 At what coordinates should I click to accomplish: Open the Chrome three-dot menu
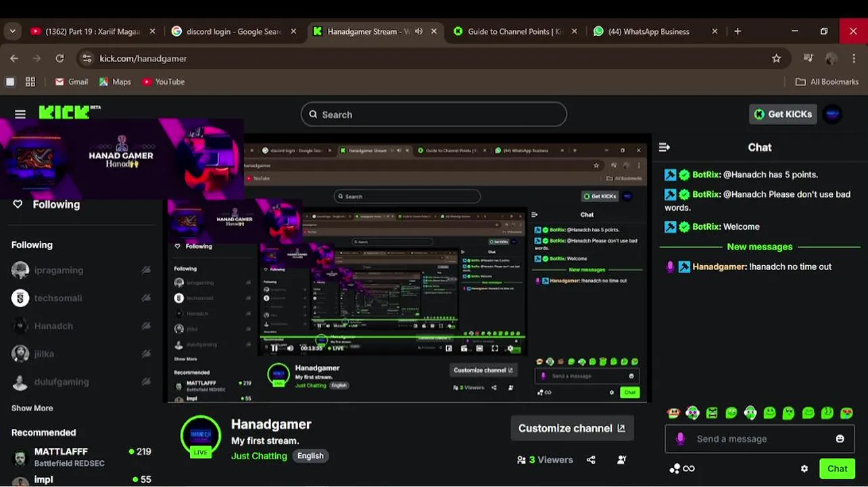[854, 59]
